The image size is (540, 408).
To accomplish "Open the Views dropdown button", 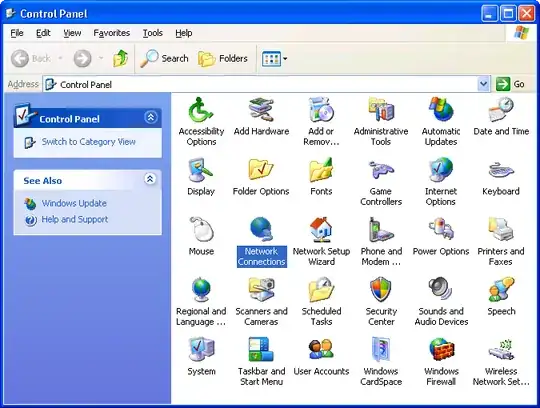I will click(274, 59).
